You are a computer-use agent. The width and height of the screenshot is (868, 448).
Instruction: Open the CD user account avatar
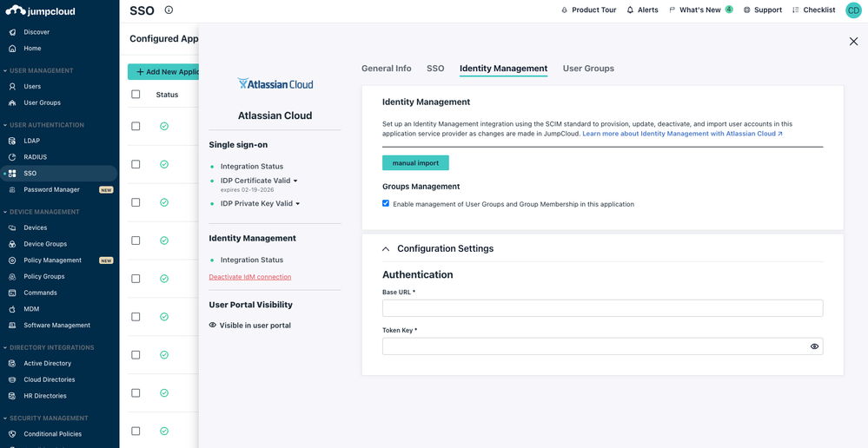pyautogui.click(x=853, y=10)
